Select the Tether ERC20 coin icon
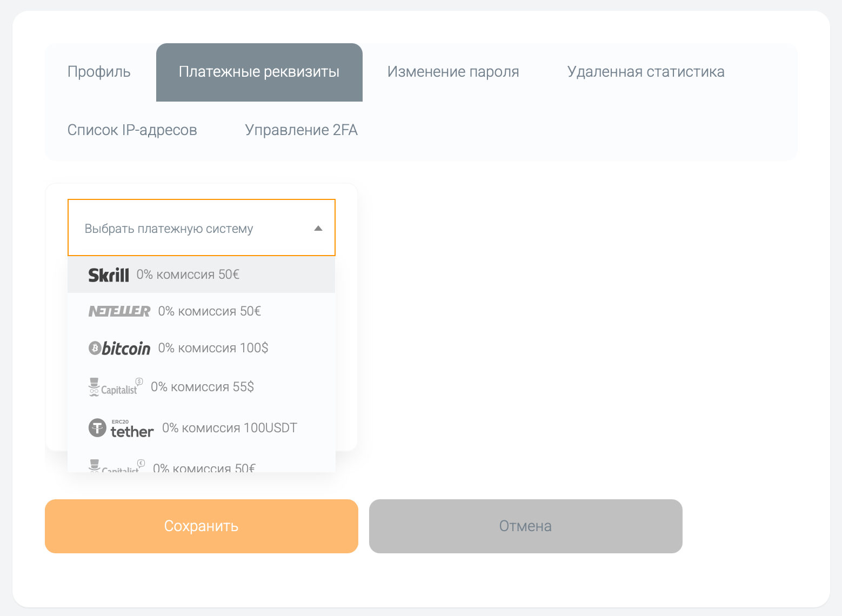 coord(121,427)
